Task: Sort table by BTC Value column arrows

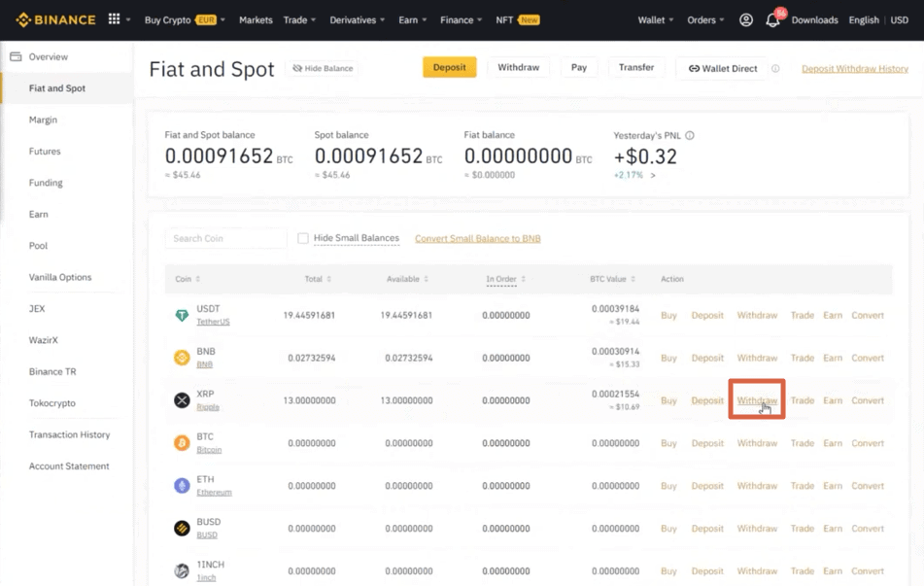Action: pos(633,279)
